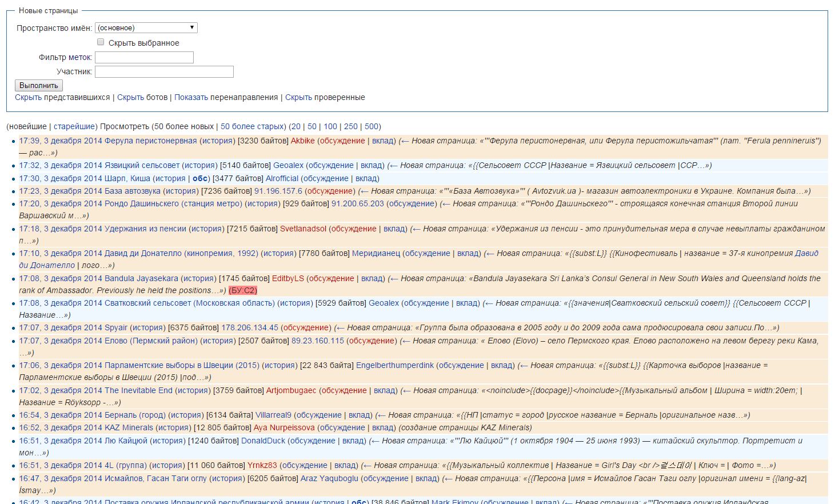Toggle the Скрыть выбранное checkbox
Image resolution: width=835 pixels, height=504 pixels.
click(101, 42)
